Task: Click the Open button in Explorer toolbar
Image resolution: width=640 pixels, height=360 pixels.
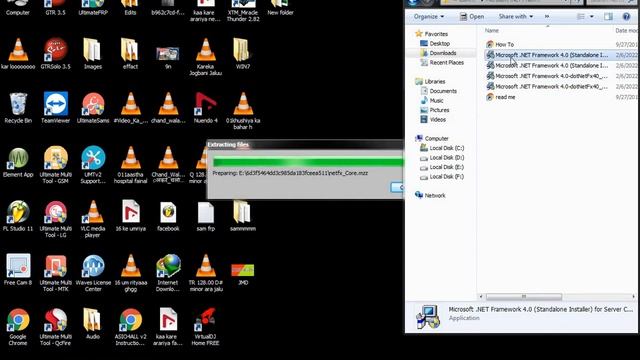Action: 472,17
